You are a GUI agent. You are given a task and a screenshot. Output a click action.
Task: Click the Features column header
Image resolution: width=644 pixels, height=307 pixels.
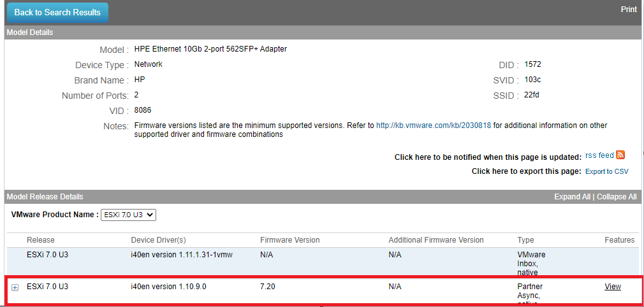pyautogui.click(x=619, y=239)
